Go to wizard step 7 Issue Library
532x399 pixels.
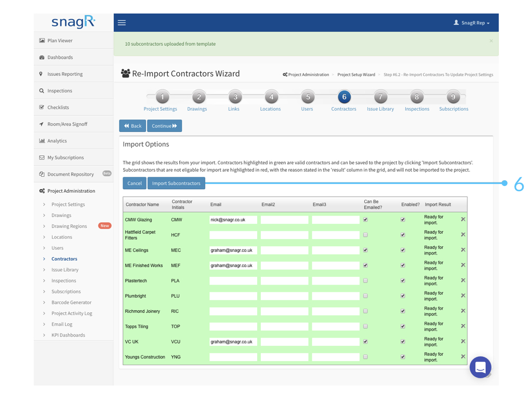(380, 97)
